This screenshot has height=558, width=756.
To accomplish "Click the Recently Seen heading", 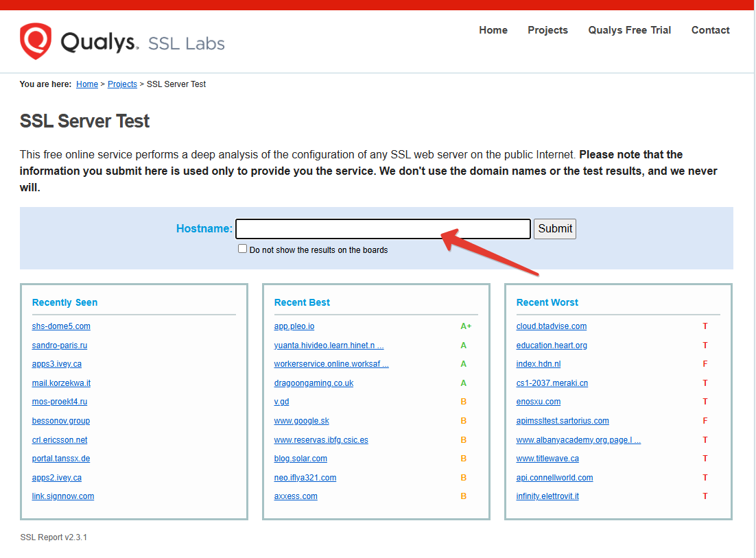I will (64, 302).
